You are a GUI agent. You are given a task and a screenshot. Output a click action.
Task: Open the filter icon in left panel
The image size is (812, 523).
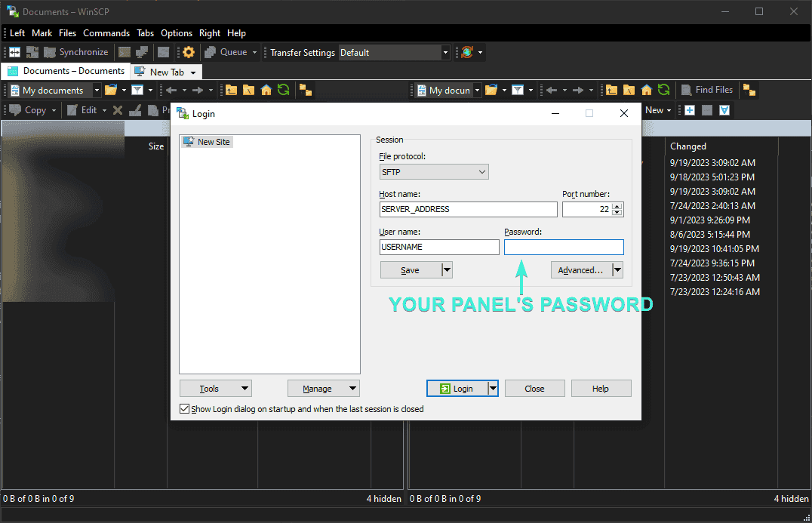pyautogui.click(x=137, y=90)
